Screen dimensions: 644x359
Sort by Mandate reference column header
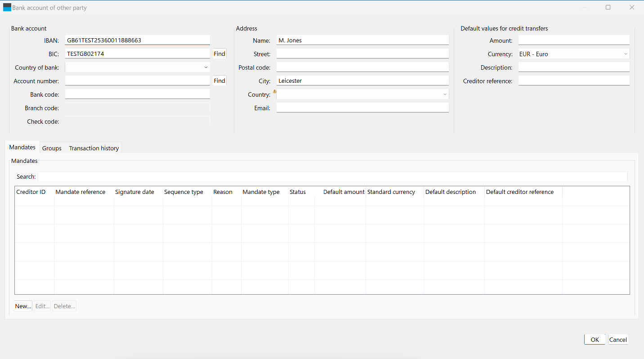coord(80,192)
